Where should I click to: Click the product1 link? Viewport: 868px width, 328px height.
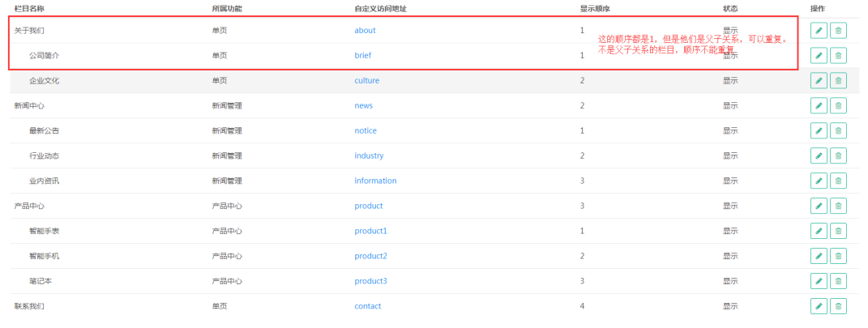[370, 231]
